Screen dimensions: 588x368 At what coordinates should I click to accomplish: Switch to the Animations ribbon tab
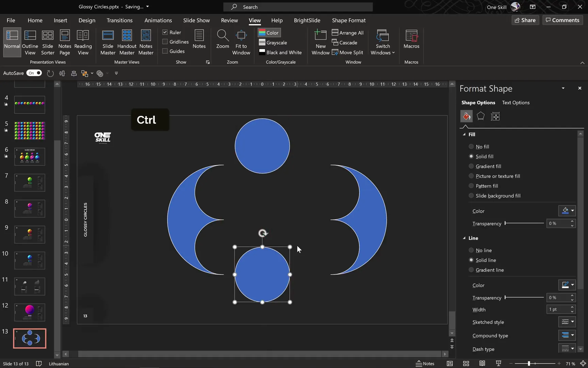pos(158,20)
